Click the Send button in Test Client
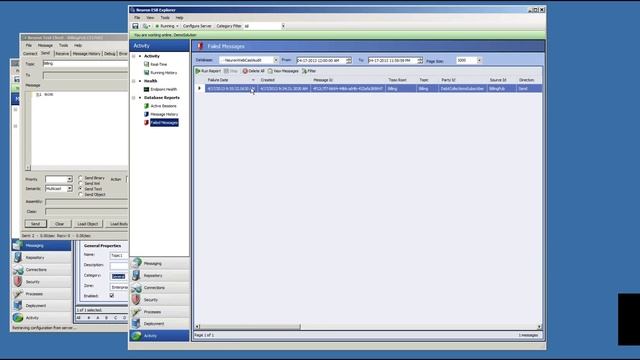The height and width of the screenshot is (360, 640). [x=36, y=224]
